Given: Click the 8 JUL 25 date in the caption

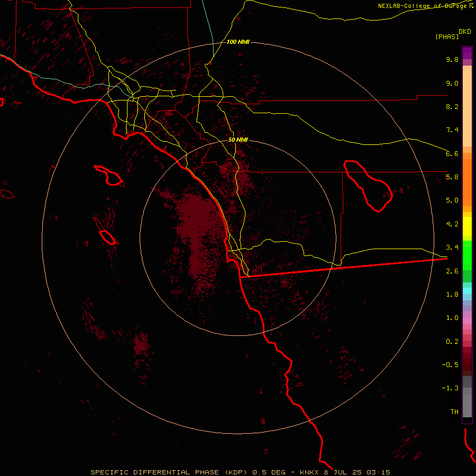Looking at the screenshot, I should coord(343,472).
